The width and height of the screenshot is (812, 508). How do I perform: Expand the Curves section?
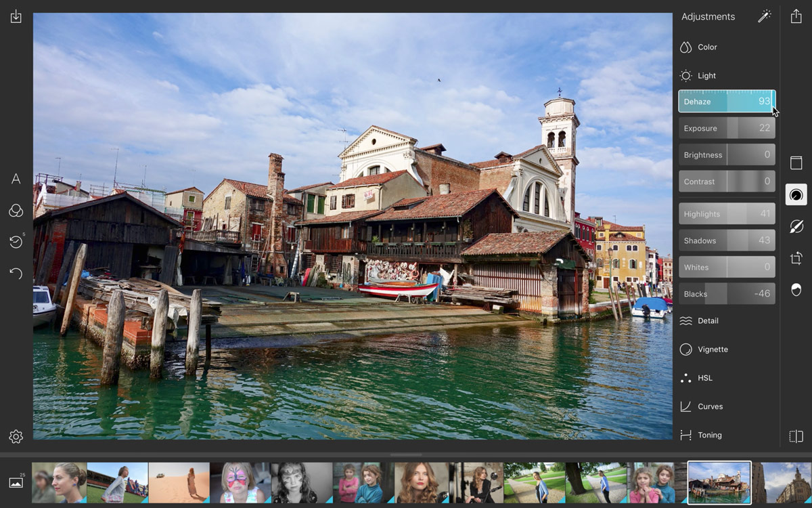click(710, 406)
